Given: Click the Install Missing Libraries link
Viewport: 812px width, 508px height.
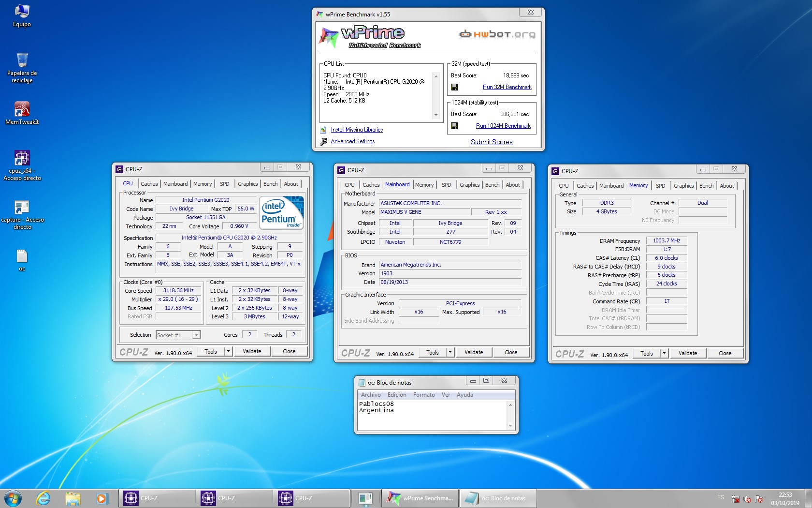Looking at the screenshot, I should (357, 130).
